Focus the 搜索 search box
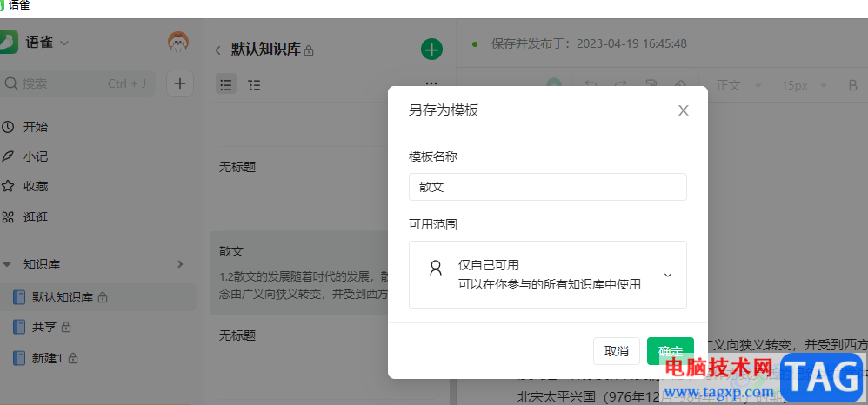Image resolution: width=868 pixels, height=405 pixels. (77, 83)
